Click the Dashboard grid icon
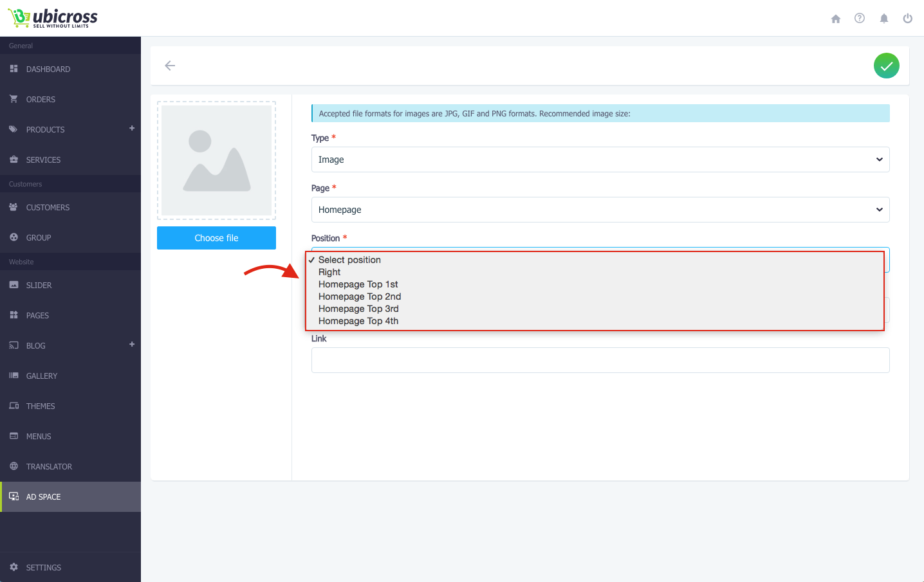 point(14,69)
